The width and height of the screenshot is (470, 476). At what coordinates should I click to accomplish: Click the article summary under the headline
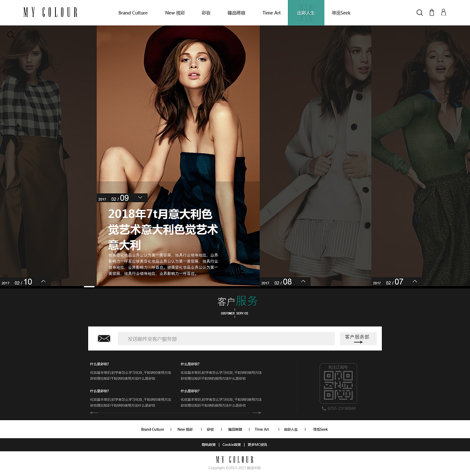pyautogui.click(x=163, y=264)
